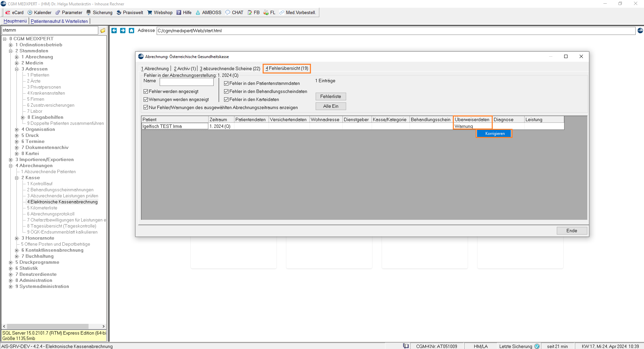This screenshot has width=644, height=349.
Task: Expand 9 Systemadministration tree node
Action: [x=11, y=287]
